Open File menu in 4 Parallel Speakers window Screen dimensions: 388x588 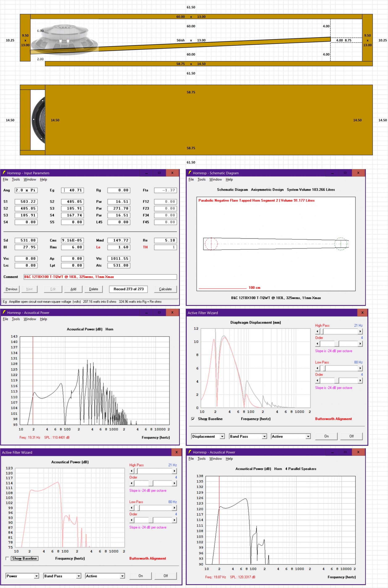click(191, 458)
